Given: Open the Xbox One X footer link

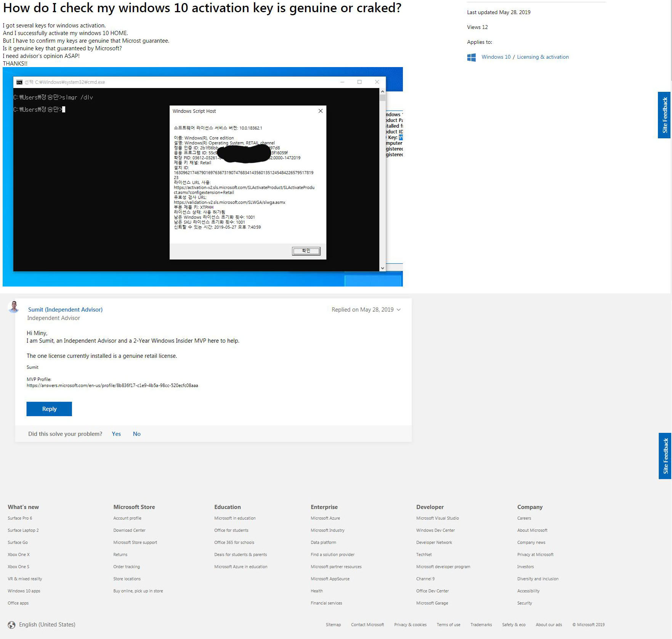Looking at the screenshot, I should [x=19, y=555].
